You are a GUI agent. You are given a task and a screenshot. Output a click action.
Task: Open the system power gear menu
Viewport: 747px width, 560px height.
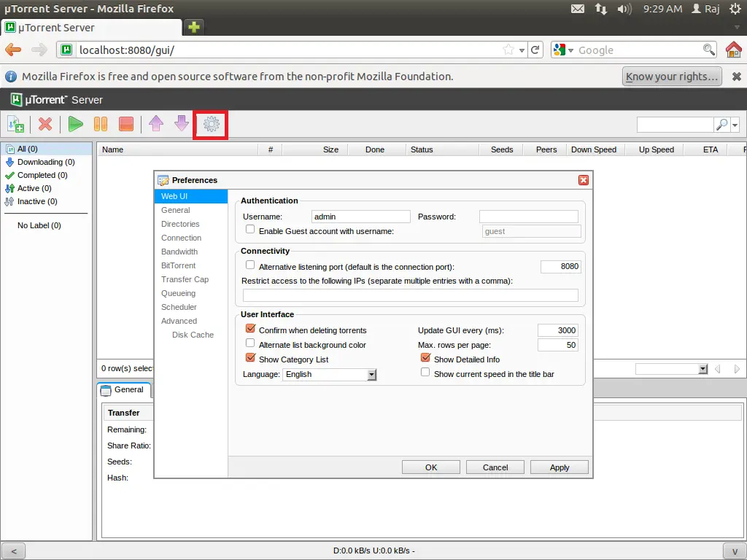pyautogui.click(x=735, y=9)
